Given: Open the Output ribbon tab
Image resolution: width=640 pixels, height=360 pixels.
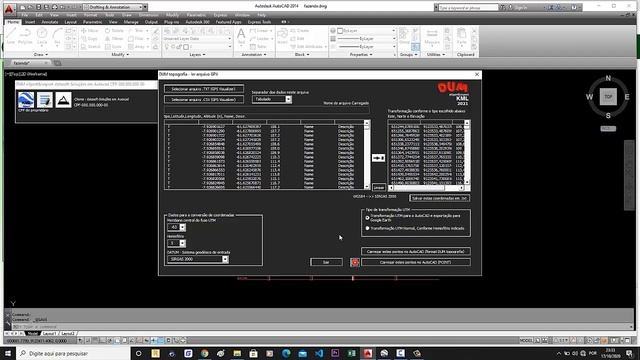Looking at the screenshot, I should click(151, 22).
